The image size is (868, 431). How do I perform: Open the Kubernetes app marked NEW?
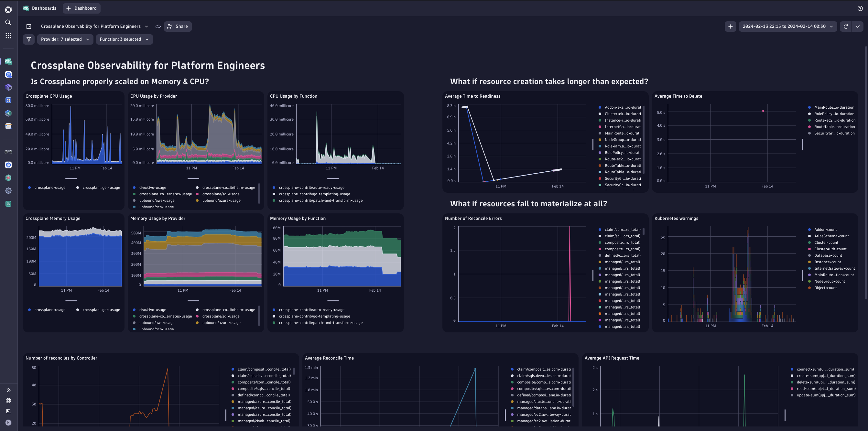(8, 74)
